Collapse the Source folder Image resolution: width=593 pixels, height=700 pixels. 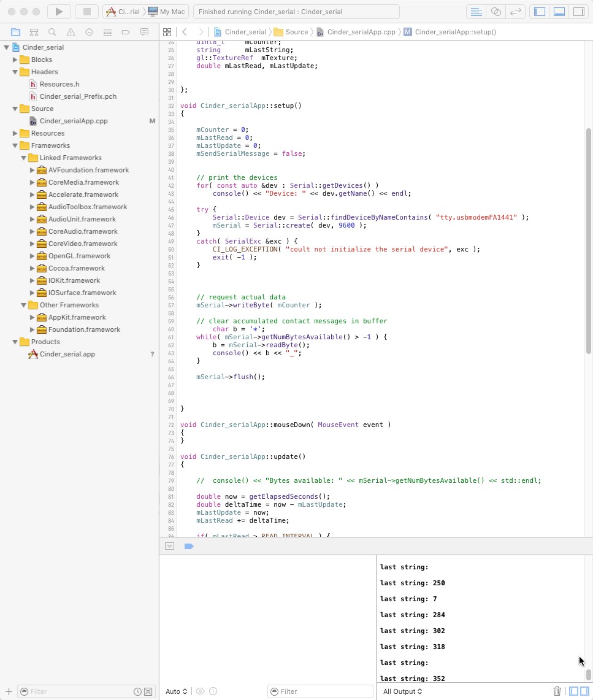15,109
